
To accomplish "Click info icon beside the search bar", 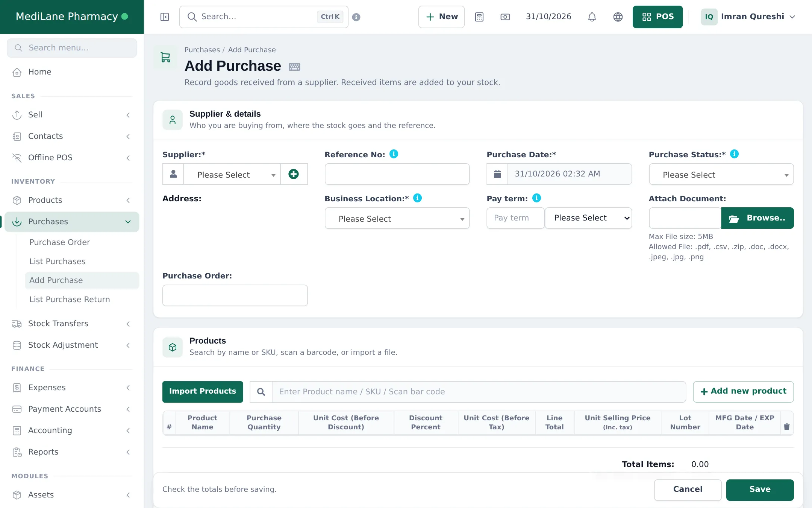I will tap(356, 17).
